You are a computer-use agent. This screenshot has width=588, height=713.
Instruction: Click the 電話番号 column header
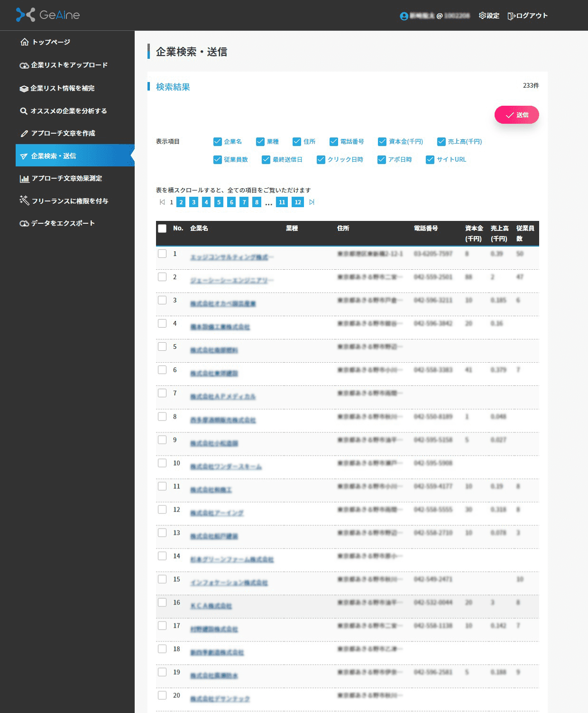[x=426, y=229]
